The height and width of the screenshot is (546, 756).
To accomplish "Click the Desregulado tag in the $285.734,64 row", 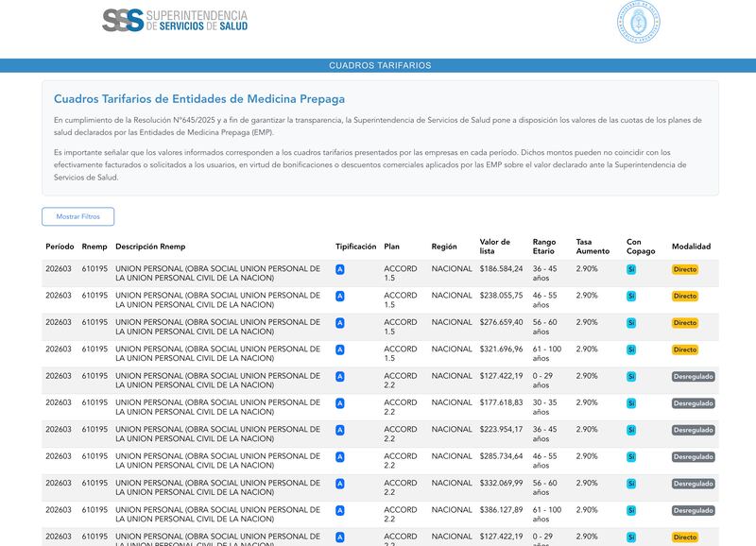I will (694, 457).
